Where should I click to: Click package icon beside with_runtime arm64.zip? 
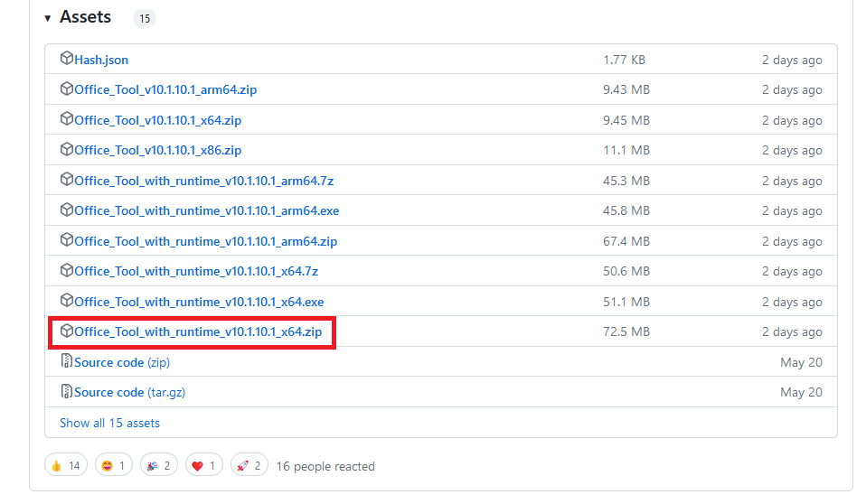[66, 239]
